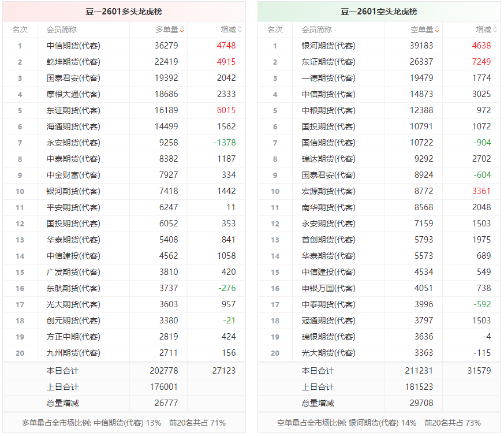Viewport: 504px width, 436px height.
Task: Select green change value -592
Action: [482, 304]
